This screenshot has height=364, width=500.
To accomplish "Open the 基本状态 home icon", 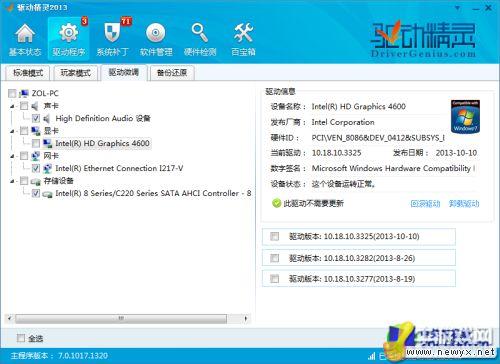I will [x=25, y=33].
